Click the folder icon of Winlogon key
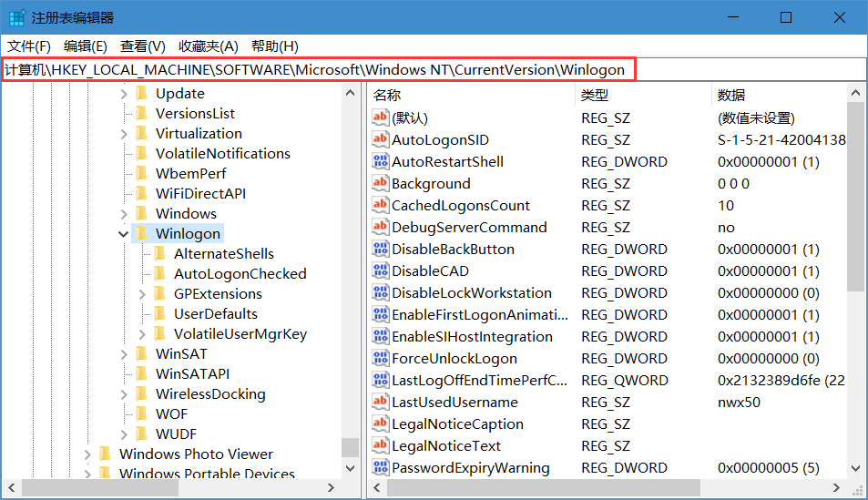868x500 pixels. pos(142,233)
